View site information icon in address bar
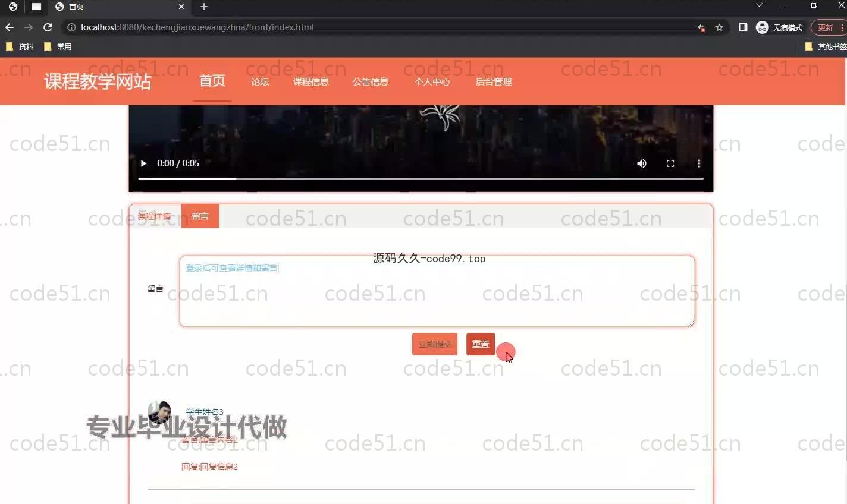The image size is (847, 504). pos(71,27)
